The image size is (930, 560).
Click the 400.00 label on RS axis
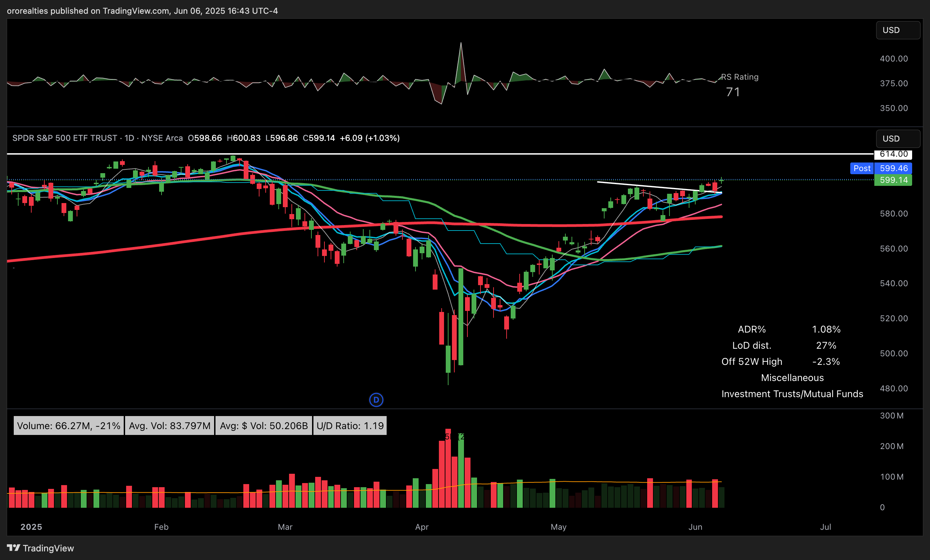tap(894, 58)
